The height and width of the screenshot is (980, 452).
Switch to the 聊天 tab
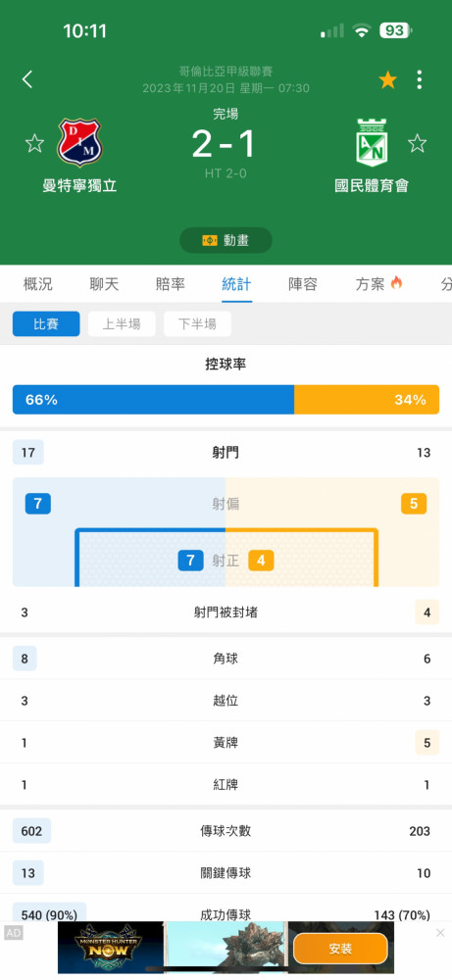[104, 284]
